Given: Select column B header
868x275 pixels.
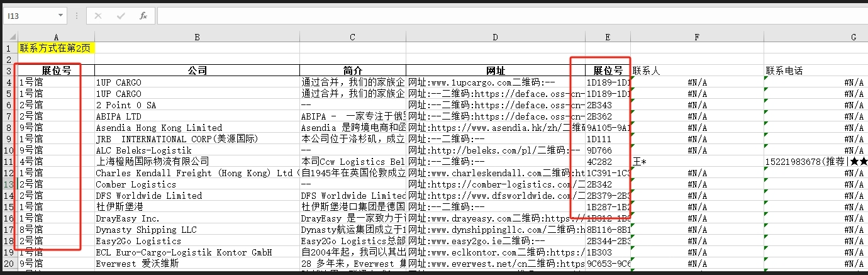Looking at the screenshot, I should 197,37.
